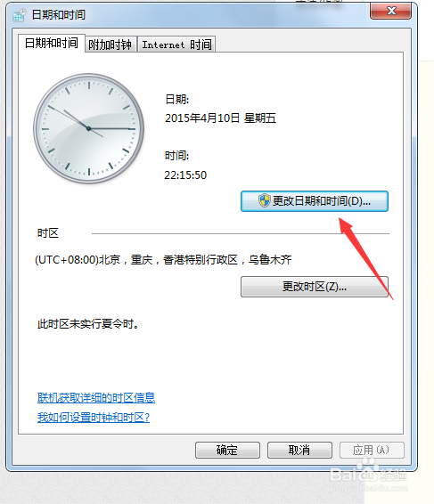Click the 应用(A) button
Screen dimensions: 434x504
(372, 450)
